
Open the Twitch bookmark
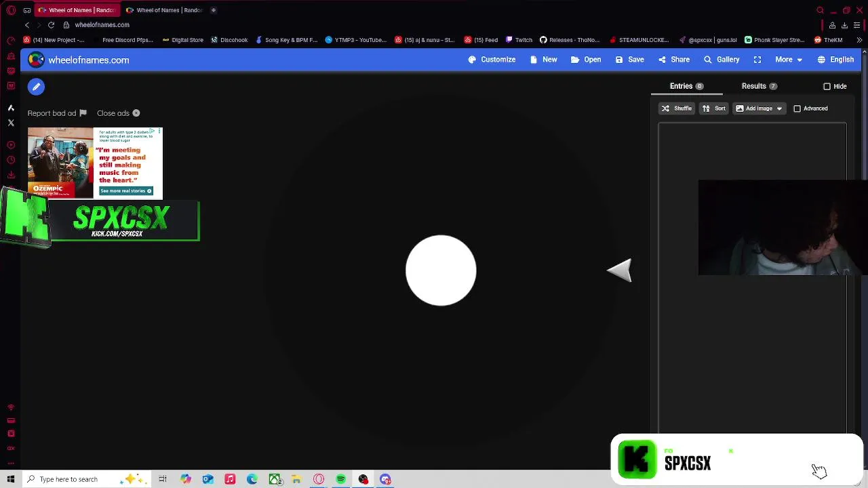[519, 40]
